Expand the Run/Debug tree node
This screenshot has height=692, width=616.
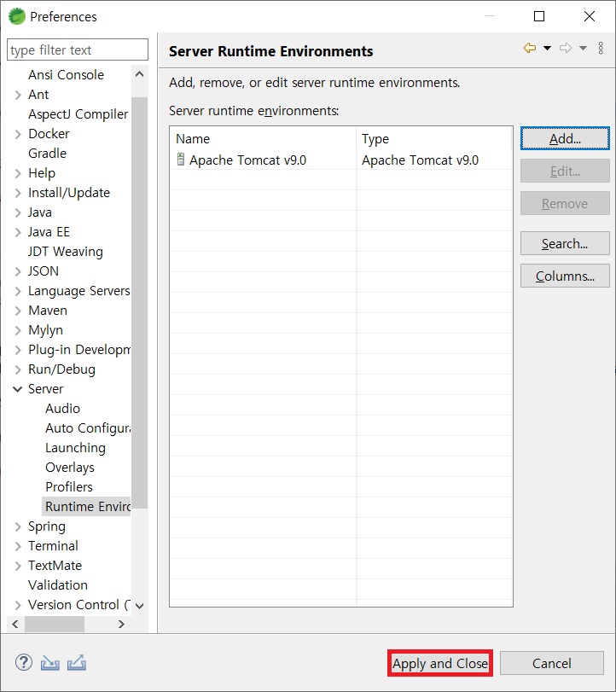18,369
